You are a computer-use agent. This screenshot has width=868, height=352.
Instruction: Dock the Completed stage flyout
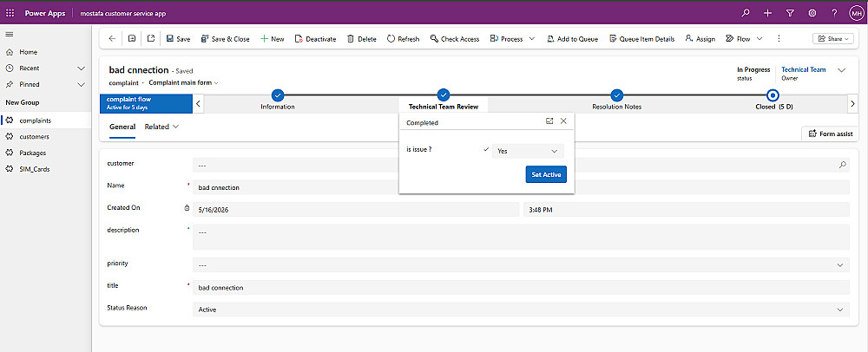[549, 121]
